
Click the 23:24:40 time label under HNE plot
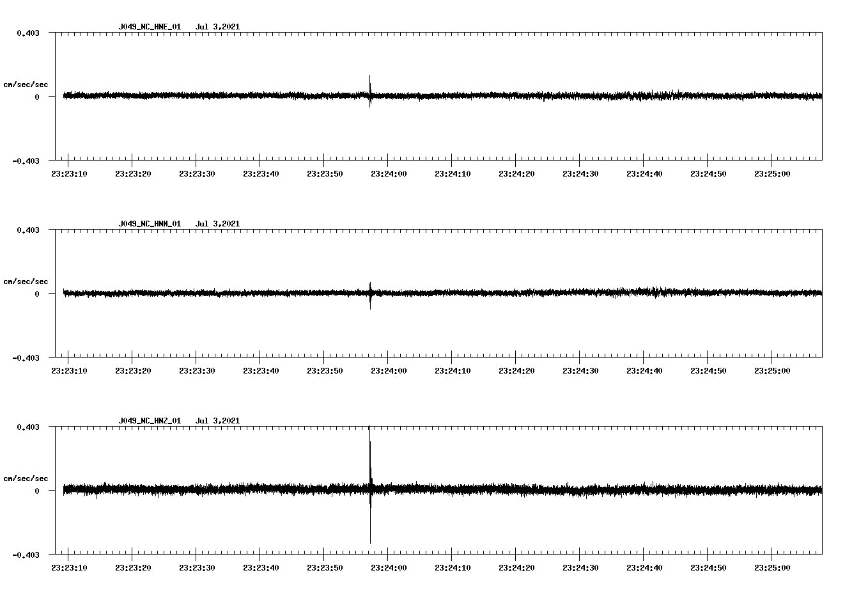(x=644, y=174)
